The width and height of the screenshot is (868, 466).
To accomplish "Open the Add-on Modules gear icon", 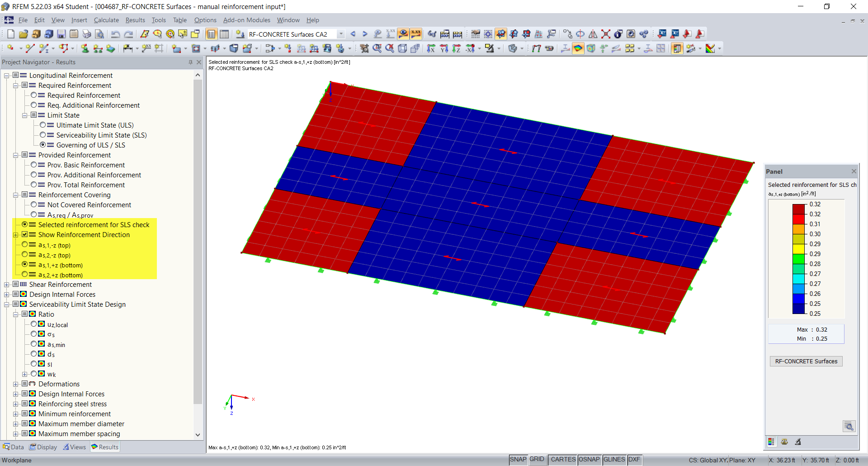I will [644, 34].
